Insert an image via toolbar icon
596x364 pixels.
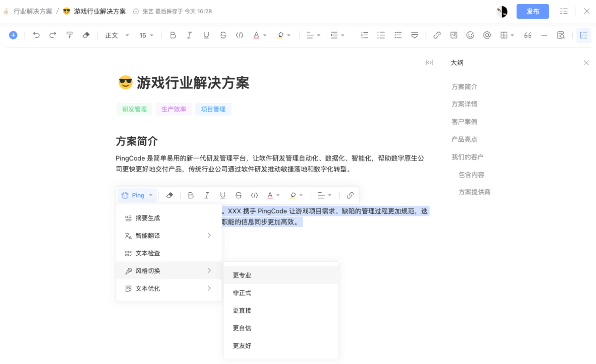[454, 35]
